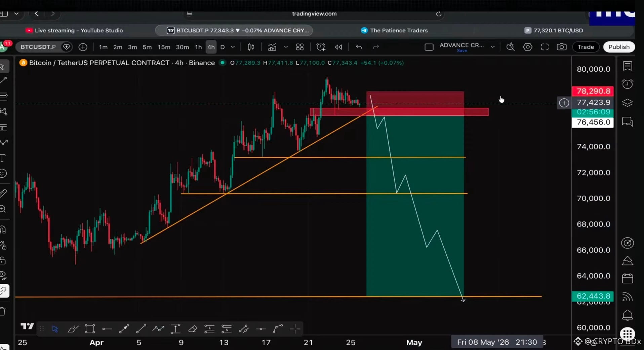Select zoom in tool in left sidebar

tap(3, 209)
